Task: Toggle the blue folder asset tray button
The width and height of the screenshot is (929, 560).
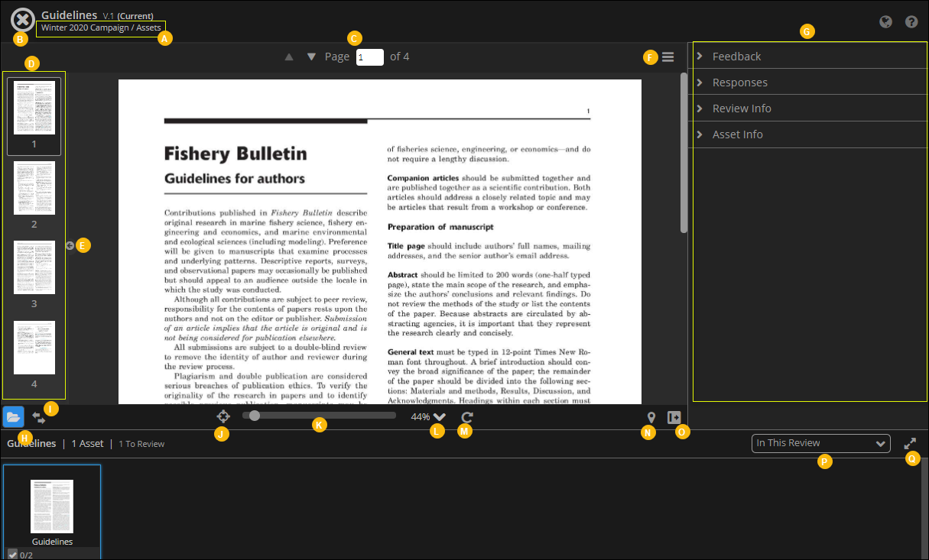Action: coord(13,416)
